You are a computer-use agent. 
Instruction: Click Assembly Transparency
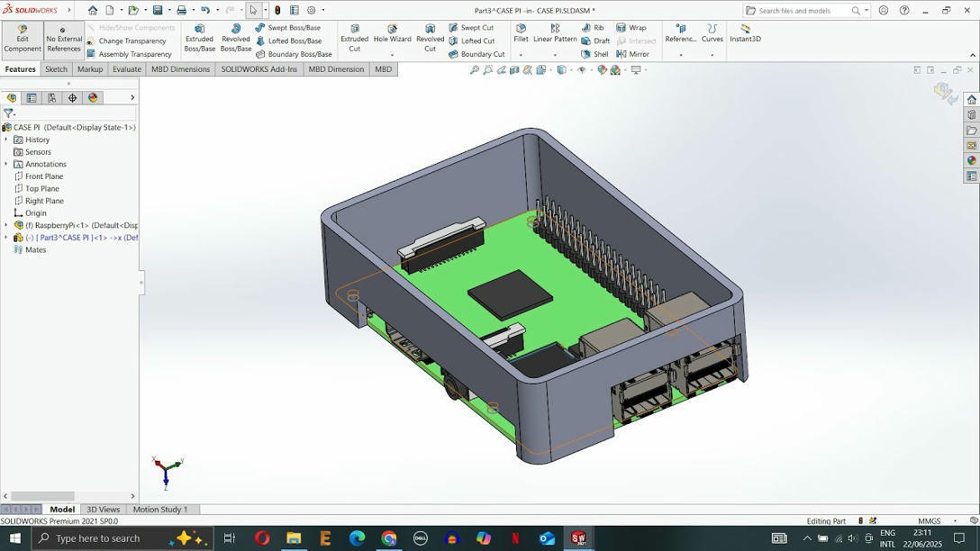tap(129, 54)
